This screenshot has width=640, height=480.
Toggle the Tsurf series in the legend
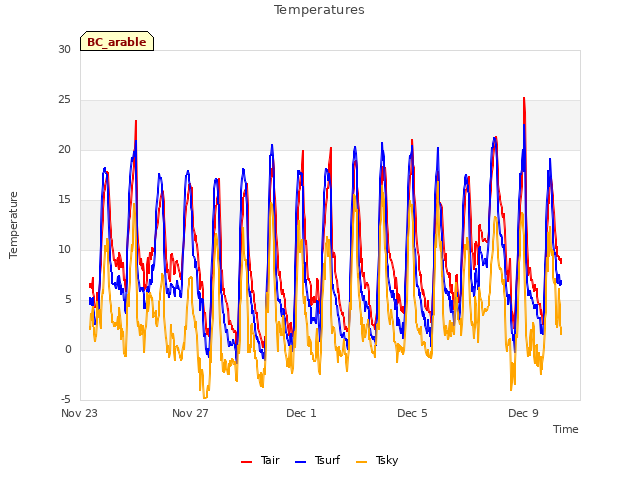(x=317, y=461)
